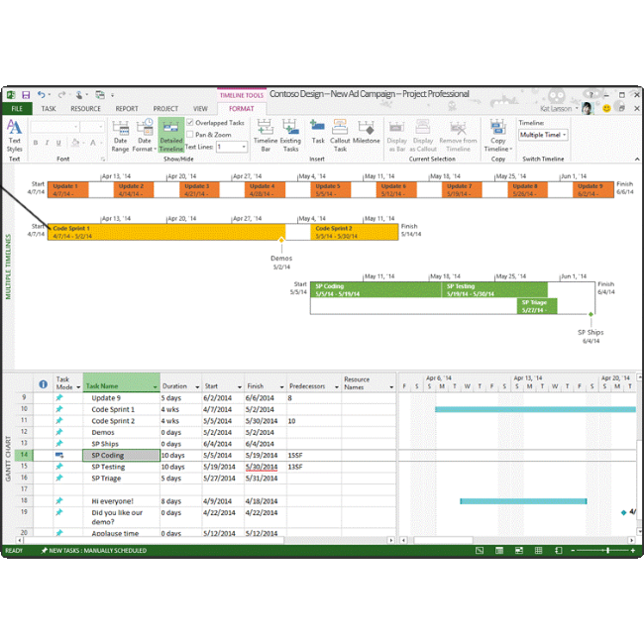The image size is (644, 644).
Task: Click the Redo button
Action: [x=61, y=95]
